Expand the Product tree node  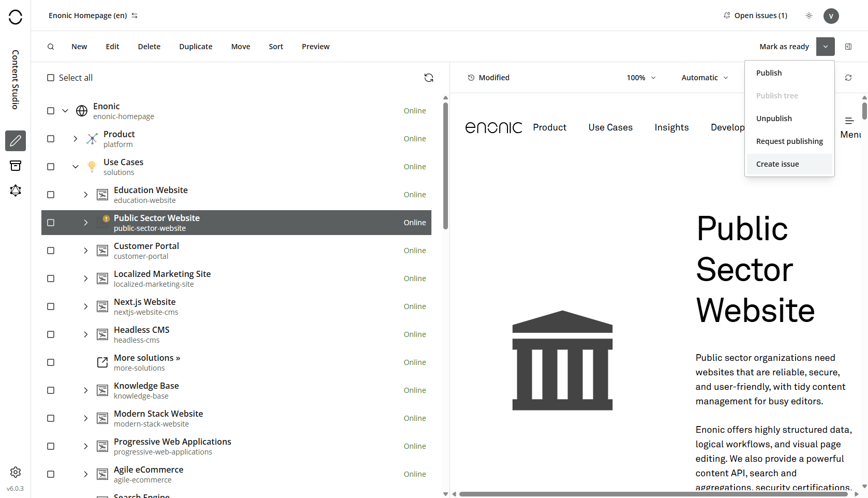(76, 139)
